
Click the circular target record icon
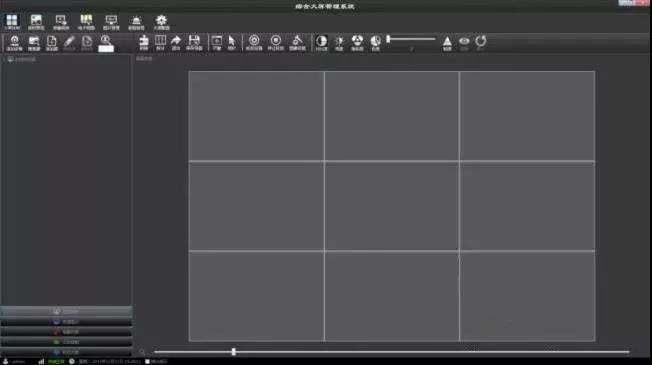(x=254, y=42)
